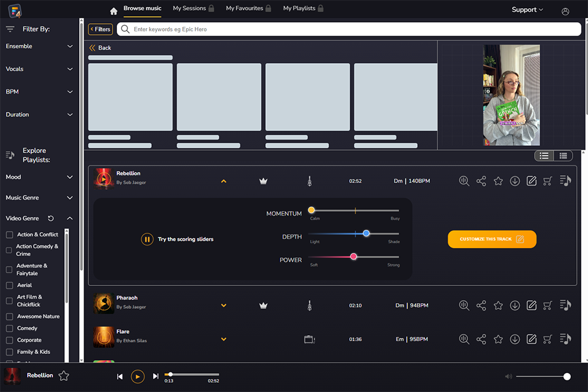Check the Art Film & Chickflick box
The image size is (588, 392).
(9, 301)
